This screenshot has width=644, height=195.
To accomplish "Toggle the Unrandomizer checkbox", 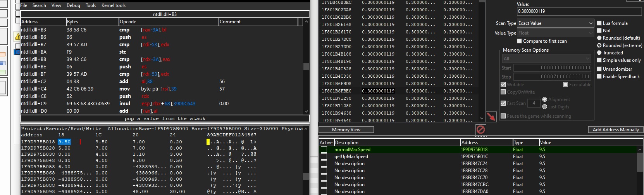I will click(599, 69).
